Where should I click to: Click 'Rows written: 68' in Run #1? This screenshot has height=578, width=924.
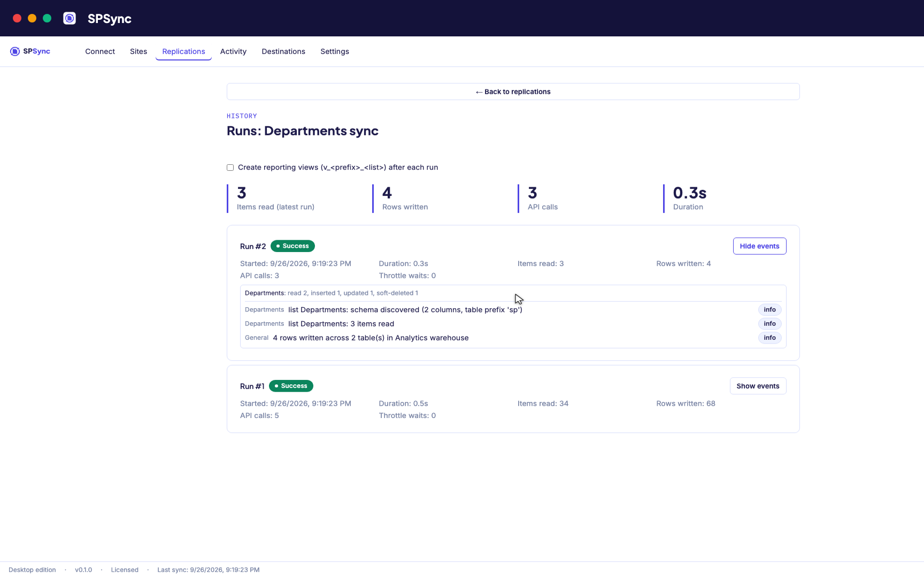click(x=686, y=404)
